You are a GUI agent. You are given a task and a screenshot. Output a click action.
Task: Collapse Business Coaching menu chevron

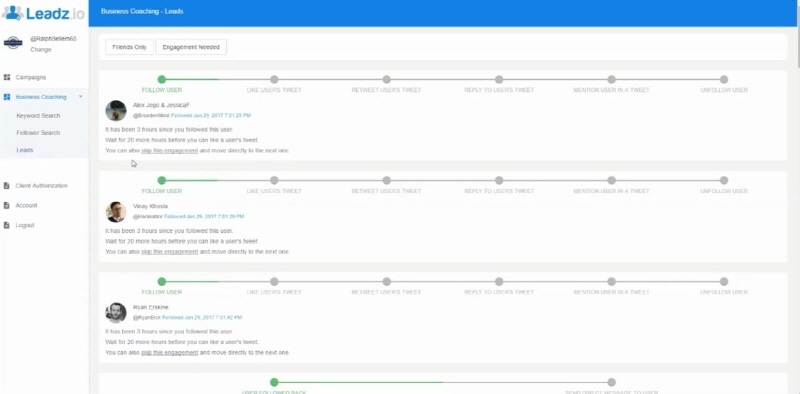pos(81,96)
